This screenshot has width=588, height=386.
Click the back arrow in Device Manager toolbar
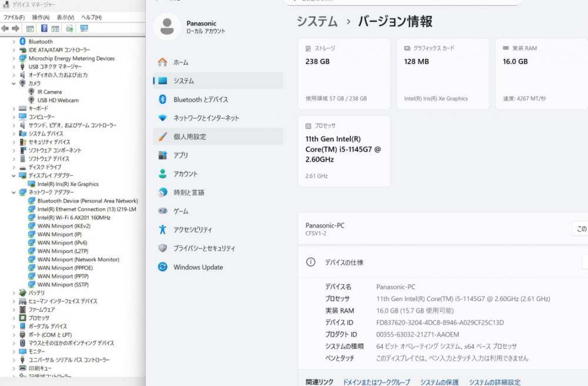pos(6,28)
